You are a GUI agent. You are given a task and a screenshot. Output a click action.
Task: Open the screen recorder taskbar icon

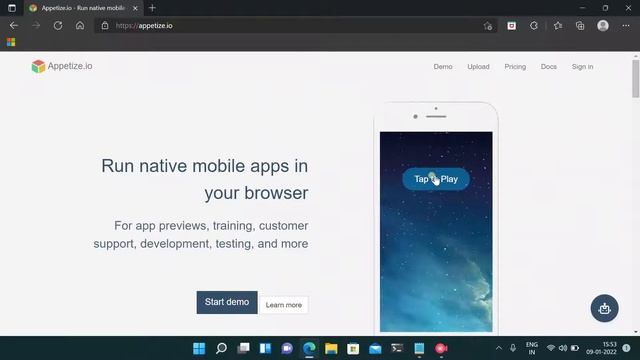click(x=441, y=349)
